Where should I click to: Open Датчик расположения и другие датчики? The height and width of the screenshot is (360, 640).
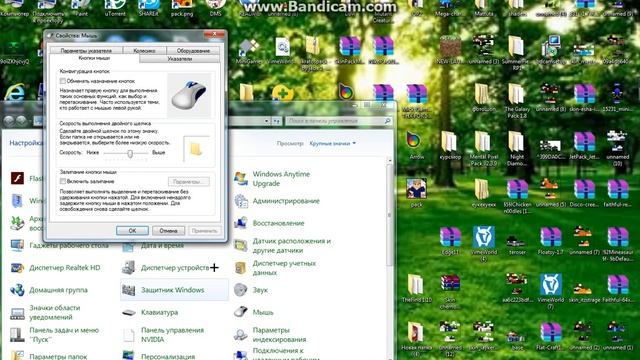click(283, 245)
